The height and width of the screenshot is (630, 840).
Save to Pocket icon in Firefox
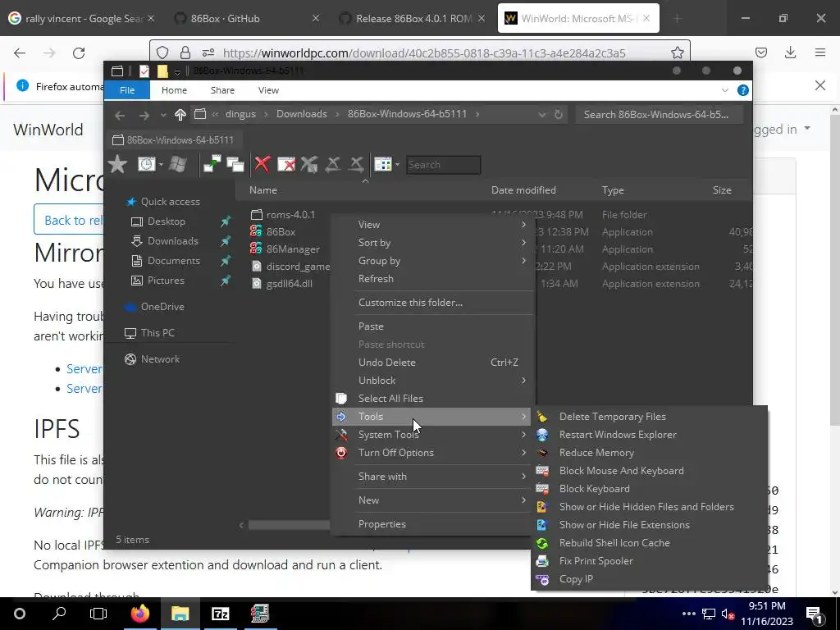tap(761, 52)
